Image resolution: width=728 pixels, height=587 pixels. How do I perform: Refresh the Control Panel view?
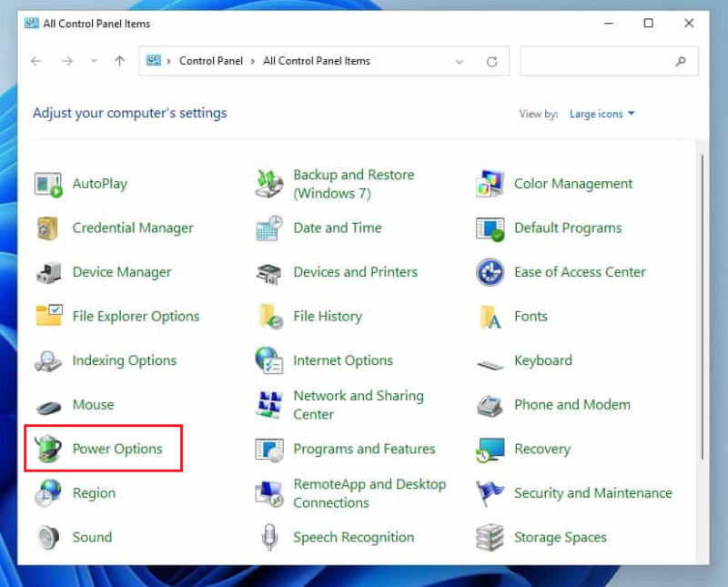491,61
